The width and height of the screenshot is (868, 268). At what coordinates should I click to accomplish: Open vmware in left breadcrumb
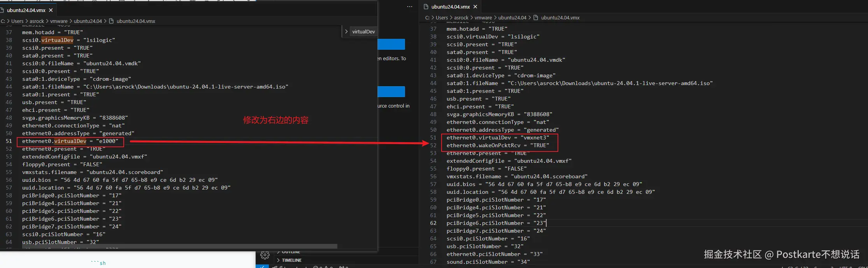(x=59, y=21)
